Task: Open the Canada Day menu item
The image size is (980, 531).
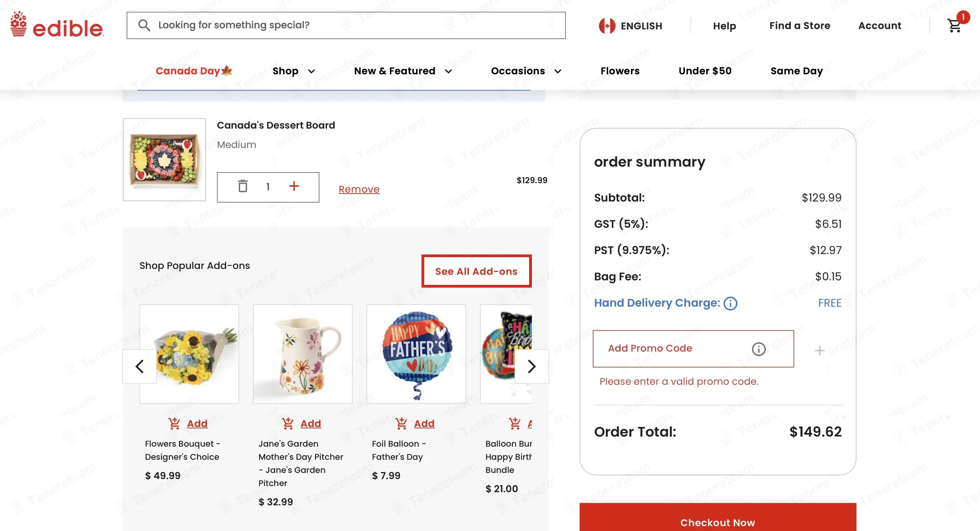Action: coord(194,71)
